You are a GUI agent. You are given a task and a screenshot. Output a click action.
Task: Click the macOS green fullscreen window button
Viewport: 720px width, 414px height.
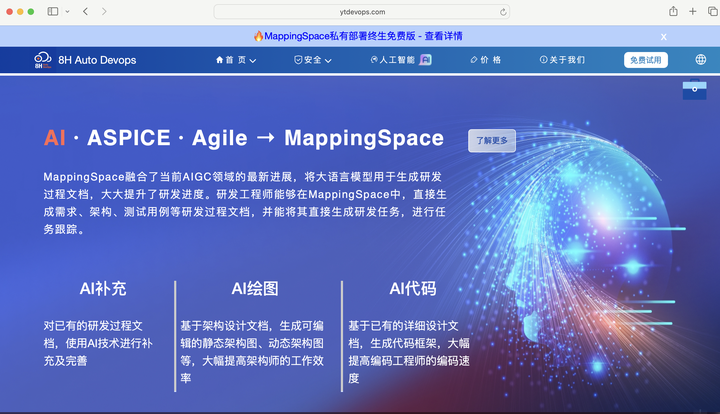pos(31,11)
